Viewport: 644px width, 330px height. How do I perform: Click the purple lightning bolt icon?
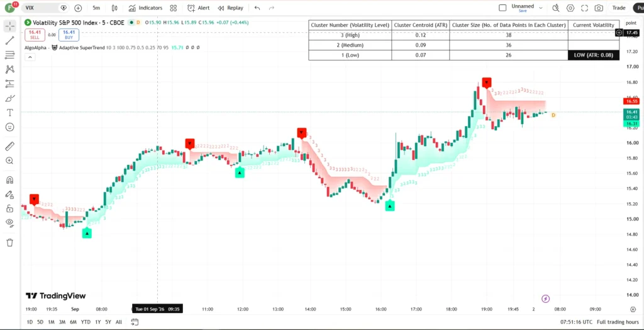click(x=545, y=299)
